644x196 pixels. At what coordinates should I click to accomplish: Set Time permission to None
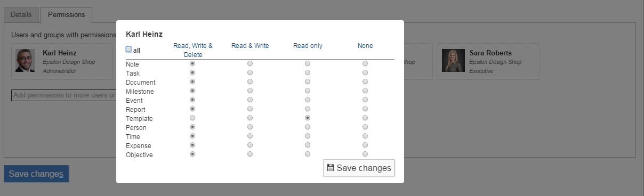[365, 136]
